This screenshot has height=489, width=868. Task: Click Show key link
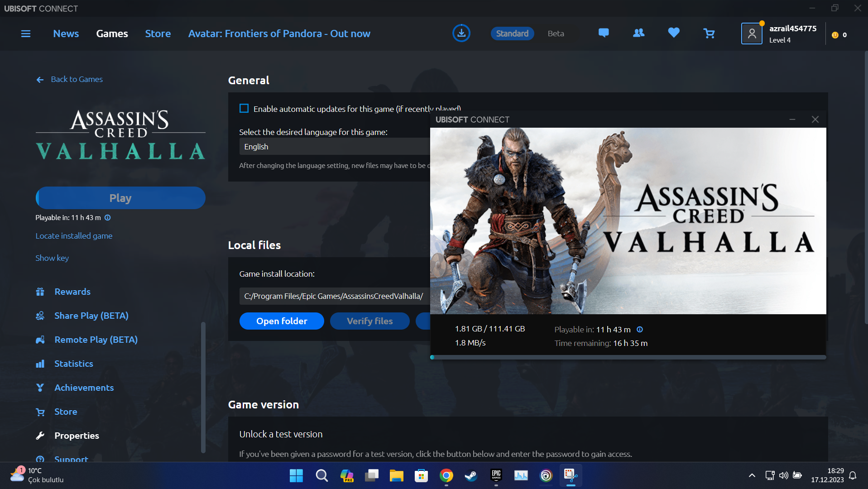point(52,258)
